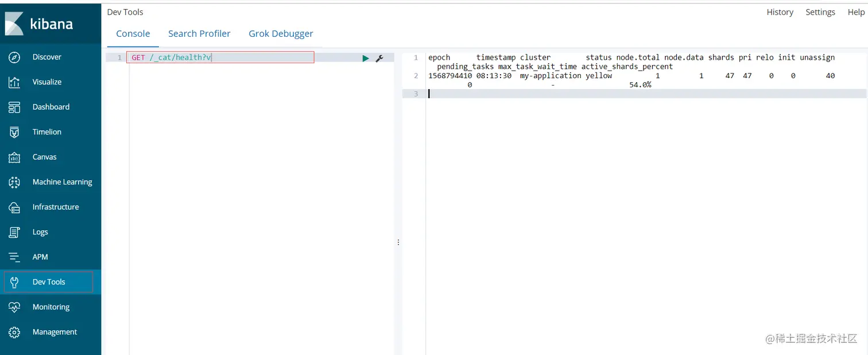The image size is (868, 355).
Task: Go to Discover label
Action: pos(47,57)
